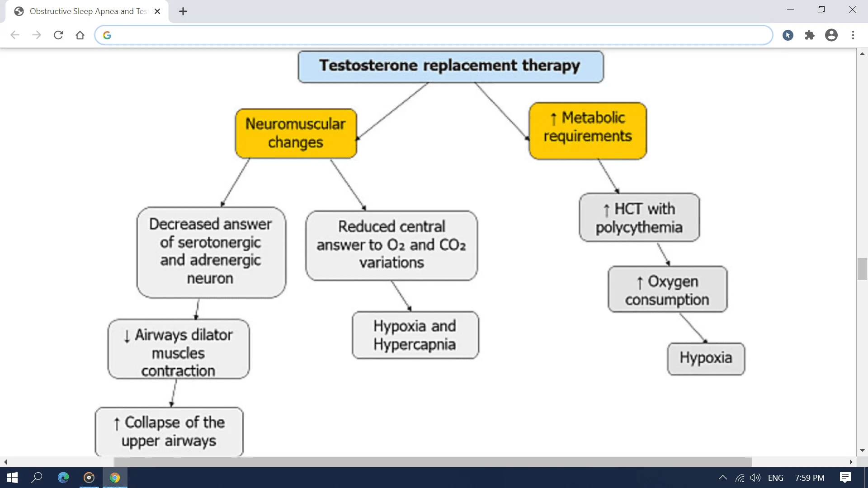
Task: Reload the page with the refresh icon
Action: click(58, 35)
